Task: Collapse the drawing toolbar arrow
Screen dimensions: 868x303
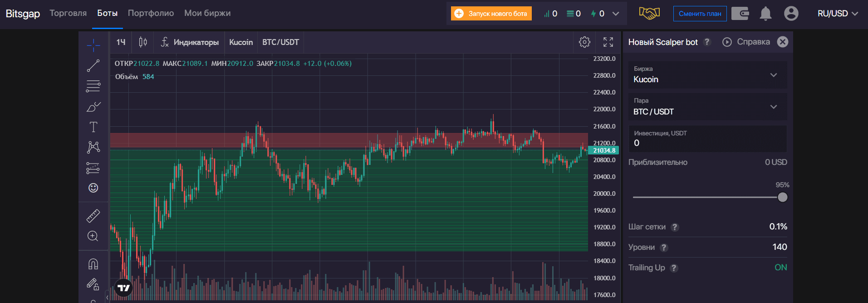Action: point(107,298)
